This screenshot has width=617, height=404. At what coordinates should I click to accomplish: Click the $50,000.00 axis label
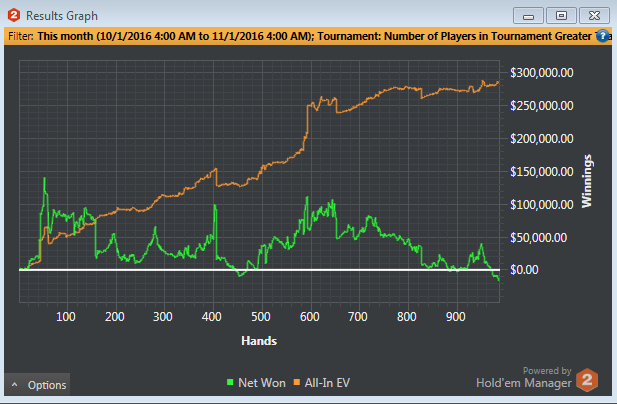click(538, 238)
